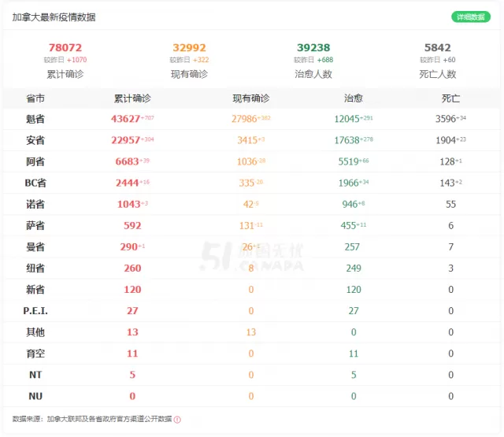Click the 加拿大最新疫情数据 title
504x437 pixels.
click(54, 17)
